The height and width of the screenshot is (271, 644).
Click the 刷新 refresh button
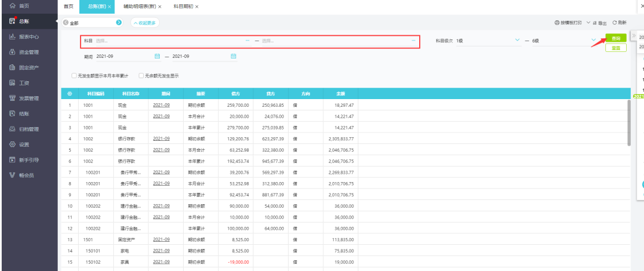[x=620, y=23]
